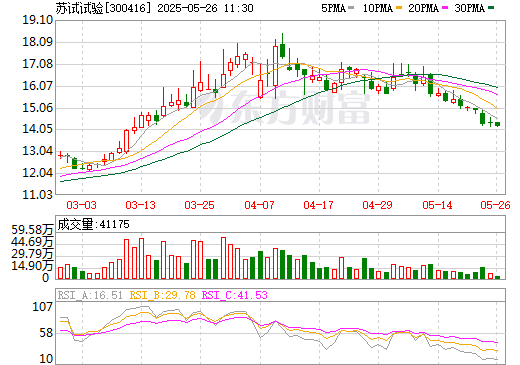Click the 成交量:41175 volume label

coord(93,224)
